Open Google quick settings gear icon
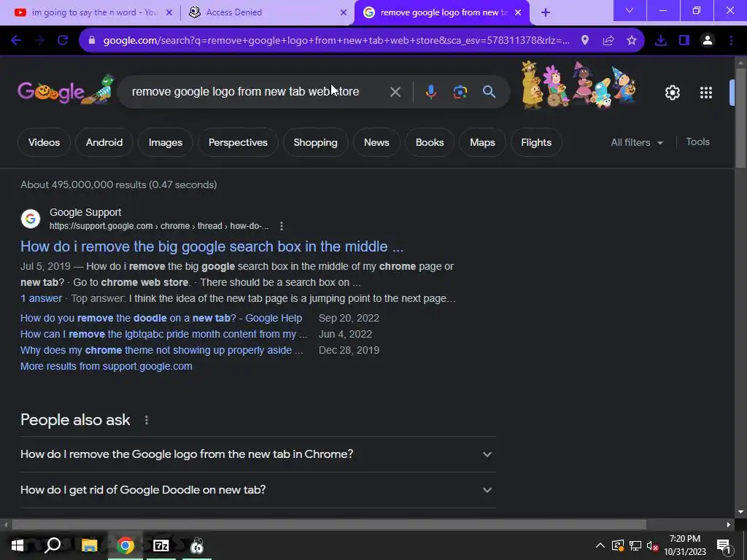Screen dimensions: 747x560 672,93
